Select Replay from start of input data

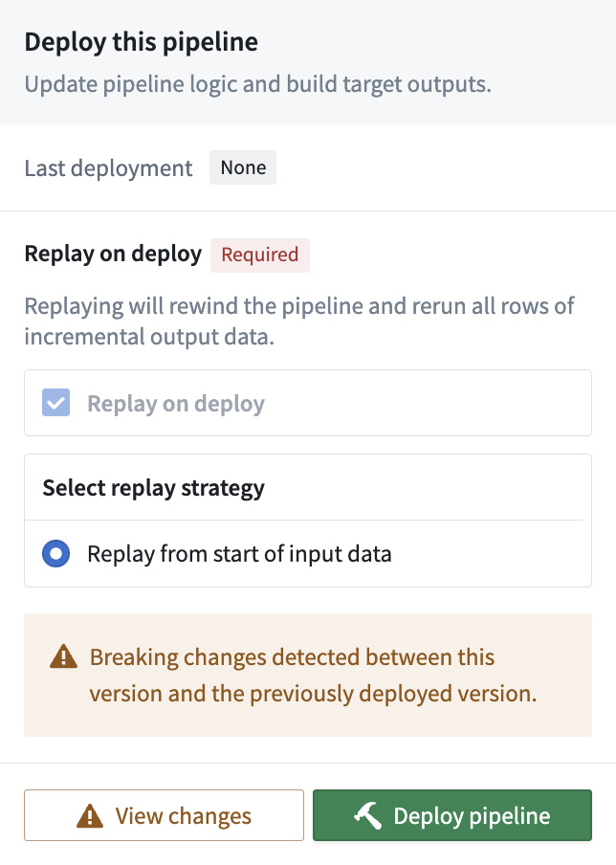(x=56, y=553)
